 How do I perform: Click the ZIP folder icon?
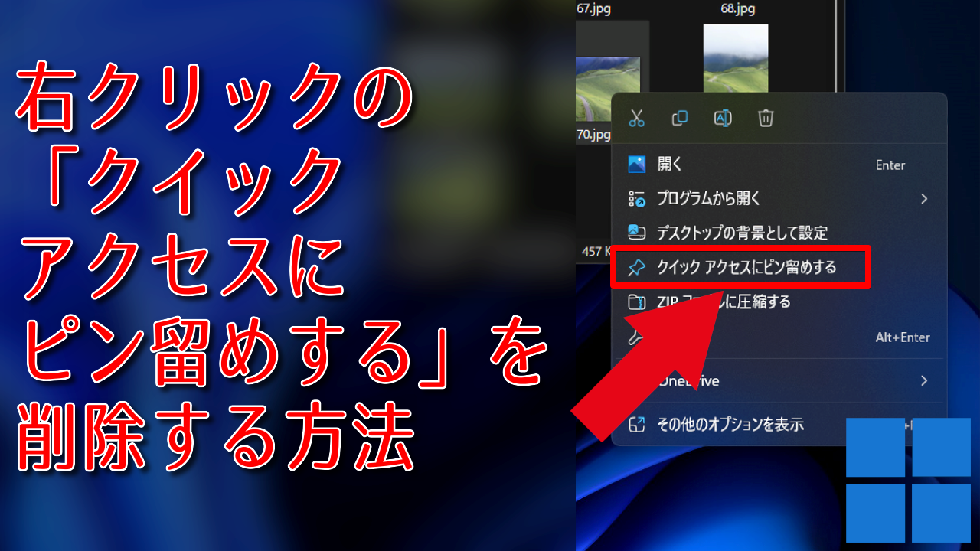click(x=637, y=302)
